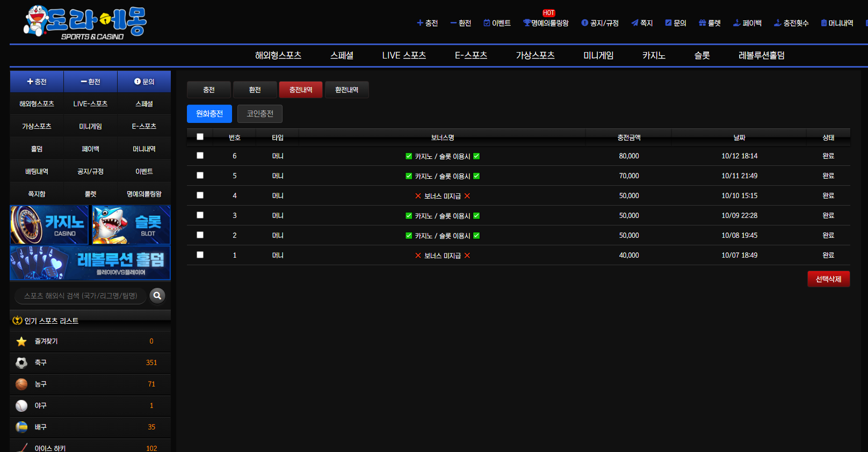Click the basketball icon in sports list
868x452 pixels.
click(x=21, y=384)
